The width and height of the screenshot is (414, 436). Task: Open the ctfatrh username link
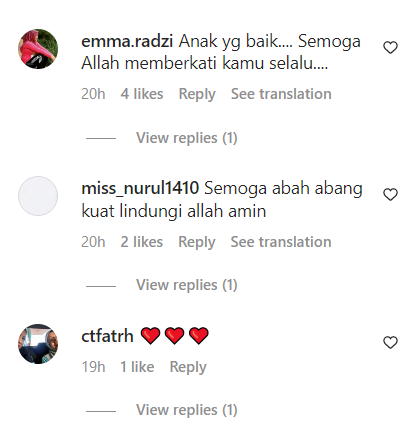107,336
